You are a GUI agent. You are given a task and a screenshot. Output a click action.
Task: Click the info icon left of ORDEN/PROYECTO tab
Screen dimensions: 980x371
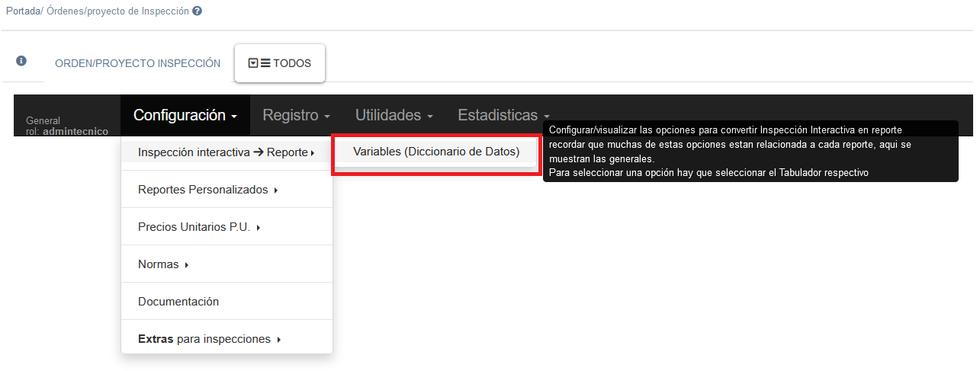[21, 61]
